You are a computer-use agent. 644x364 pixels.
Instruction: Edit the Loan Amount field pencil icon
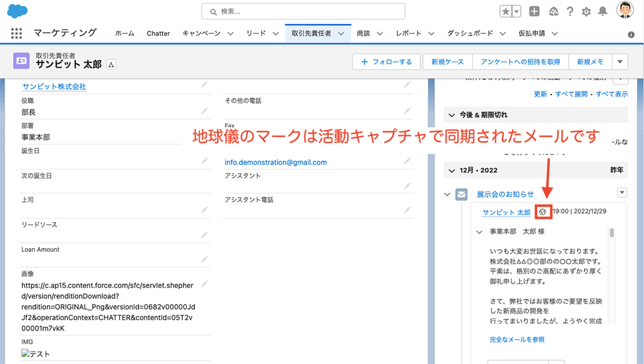pyautogui.click(x=204, y=260)
